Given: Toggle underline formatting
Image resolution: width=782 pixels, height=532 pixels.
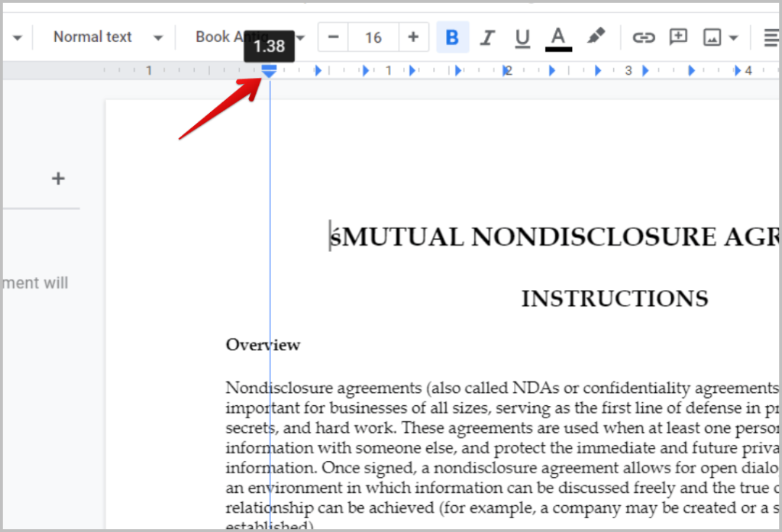Looking at the screenshot, I should [522, 37].
